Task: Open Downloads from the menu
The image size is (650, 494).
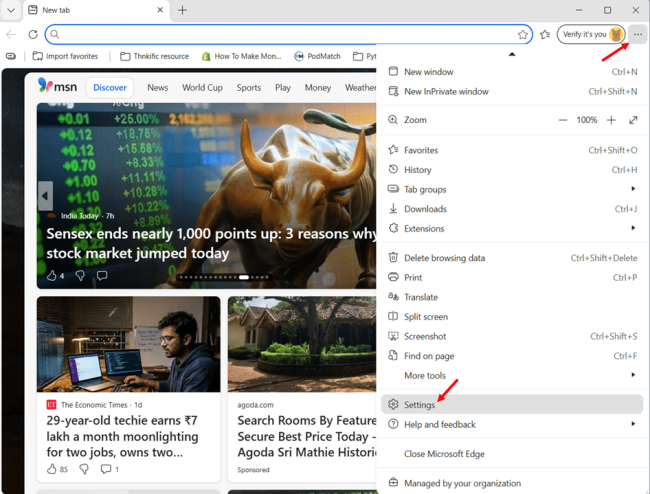Action: (512, 208)
